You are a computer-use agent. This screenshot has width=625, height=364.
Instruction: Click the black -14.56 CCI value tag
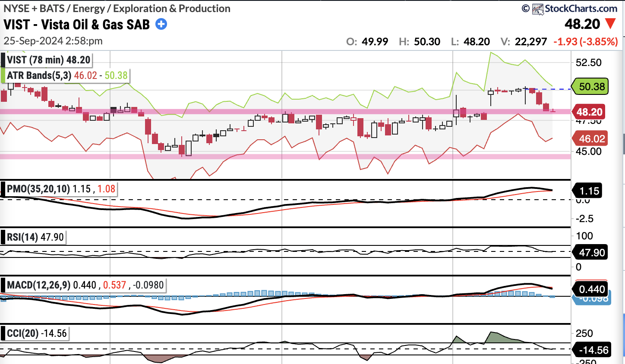tap(591, 350)
